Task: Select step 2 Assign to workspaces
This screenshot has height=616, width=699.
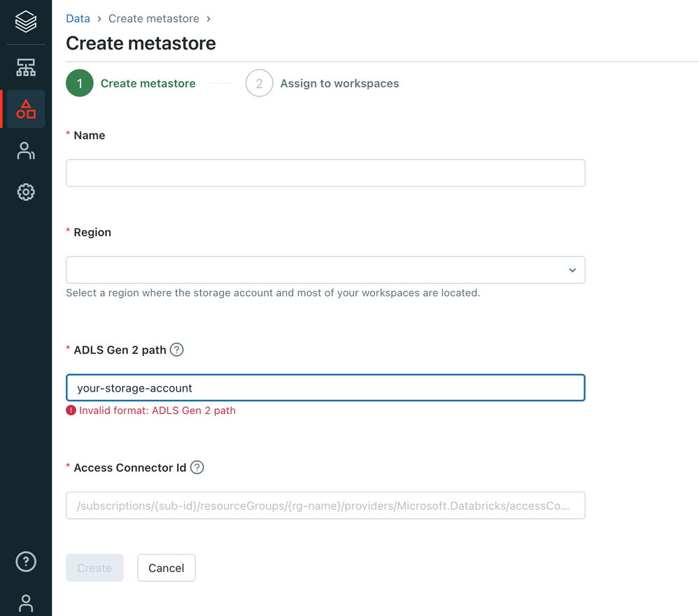Action: pos(259,83)
